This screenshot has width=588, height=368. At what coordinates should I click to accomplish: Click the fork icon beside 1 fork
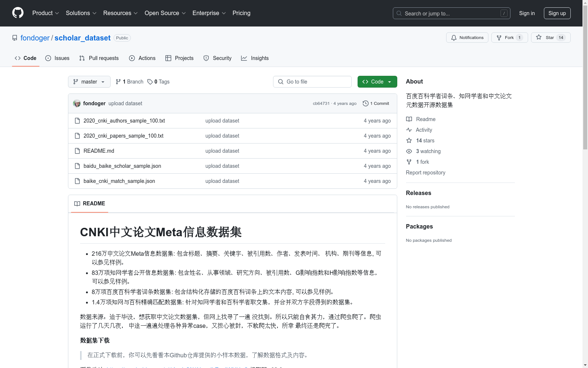409,162
